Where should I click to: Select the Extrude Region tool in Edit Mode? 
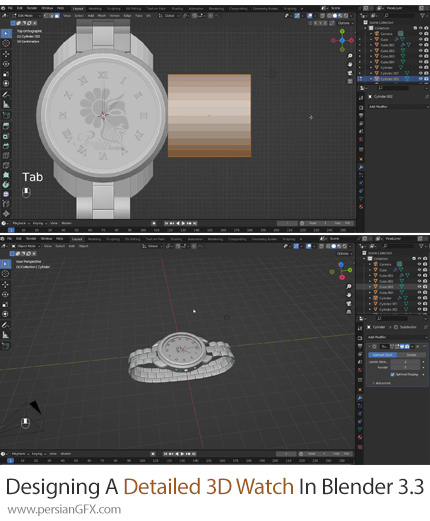[6, 126]
